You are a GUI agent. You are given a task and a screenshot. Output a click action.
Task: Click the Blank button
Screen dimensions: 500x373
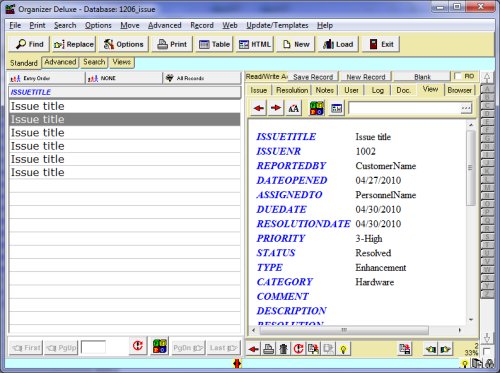pos(422,77)
